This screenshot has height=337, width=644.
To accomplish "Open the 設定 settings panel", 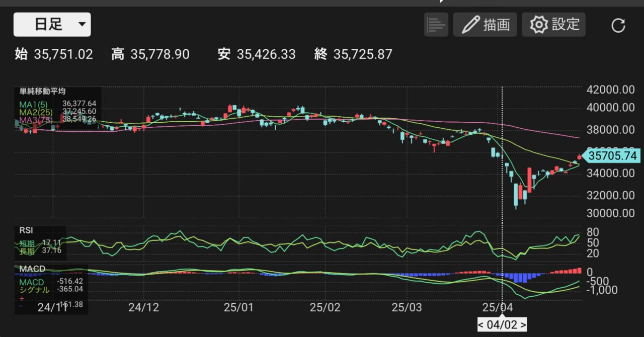I will point(553,25).
